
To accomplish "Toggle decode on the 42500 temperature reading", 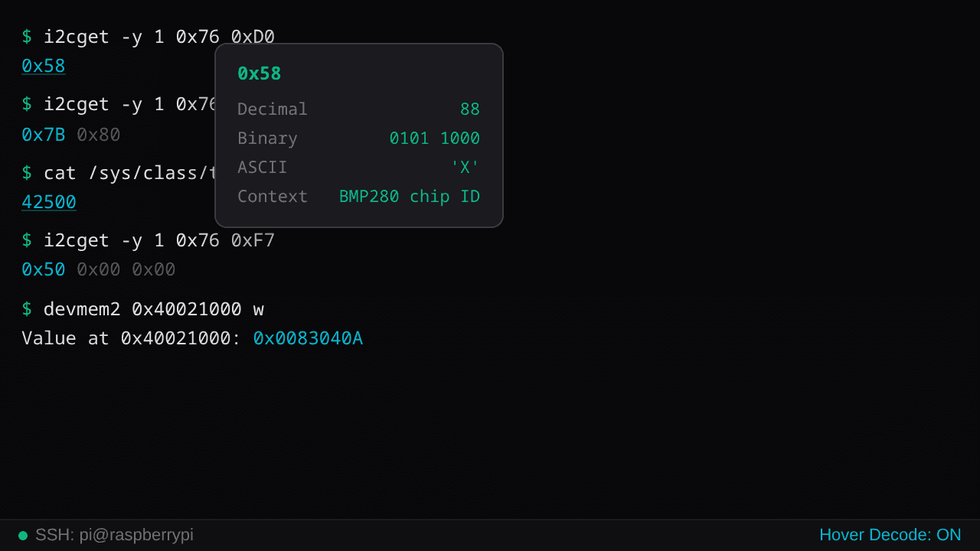I will 48,202.
